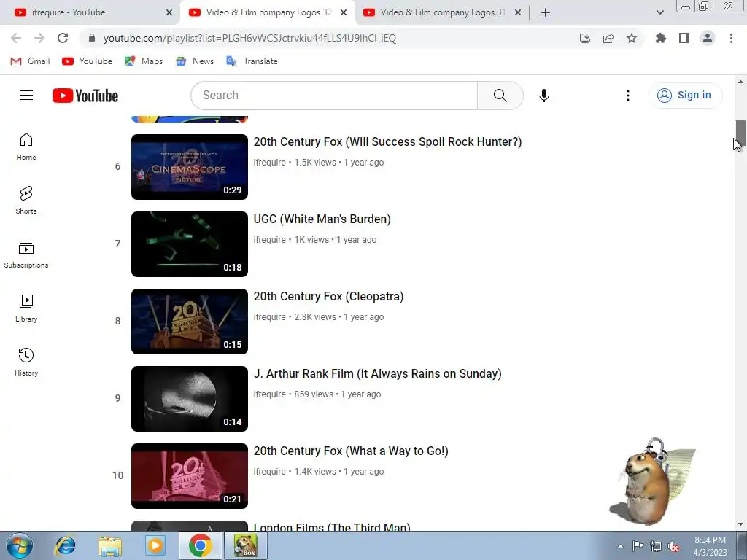The height and width of the screenshot is (560, 747).
Task: Close the ifrequire - YouTube tab
Action: pos(169,12)
